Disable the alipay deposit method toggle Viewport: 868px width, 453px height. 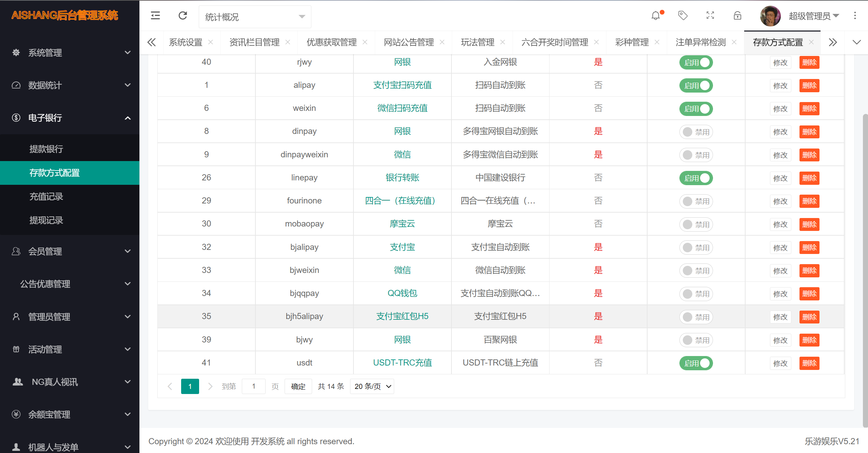696,85
